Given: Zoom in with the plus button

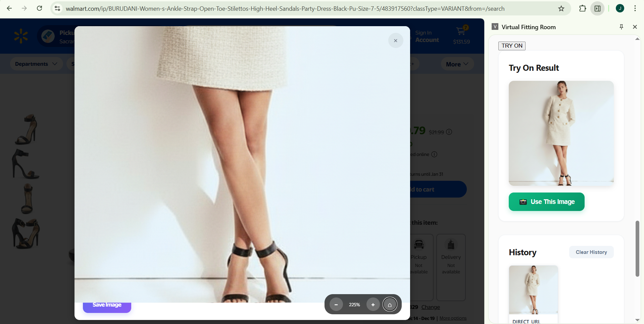Looking at the screenshot, I should click(373, 305).
